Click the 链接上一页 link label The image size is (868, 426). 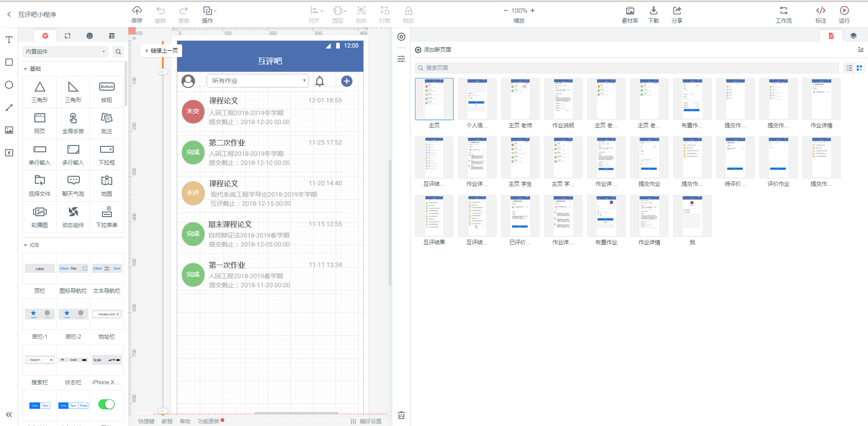tap(164, 51)
